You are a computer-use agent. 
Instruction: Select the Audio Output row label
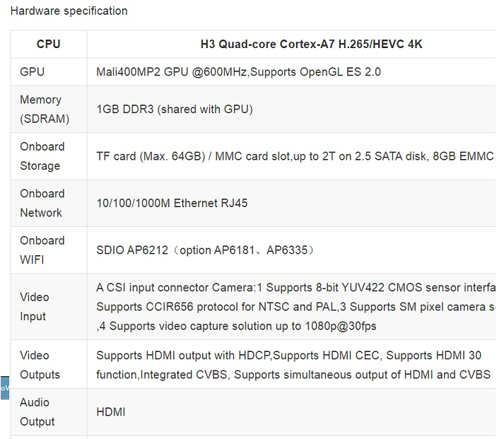[x=37, y=411]
